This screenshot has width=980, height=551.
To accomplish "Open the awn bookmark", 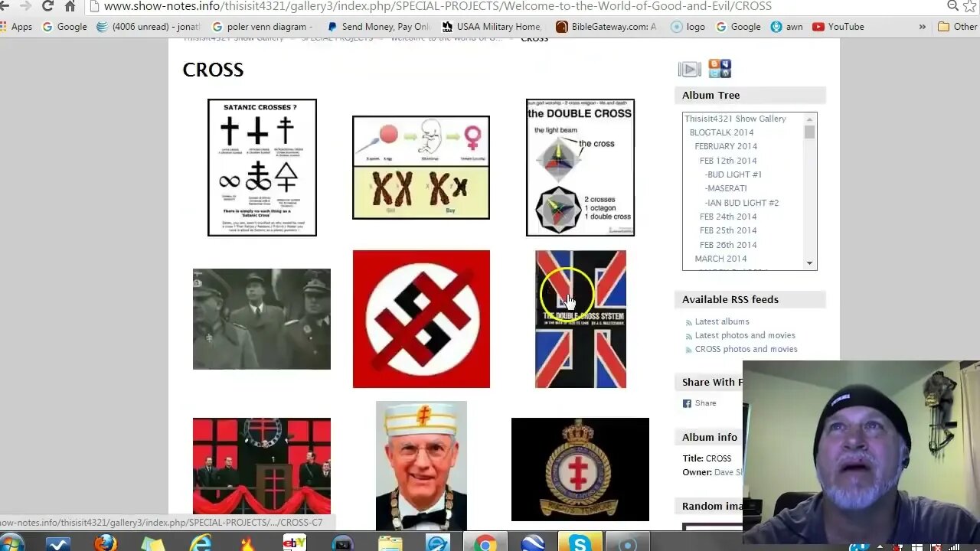I will 786,27.
